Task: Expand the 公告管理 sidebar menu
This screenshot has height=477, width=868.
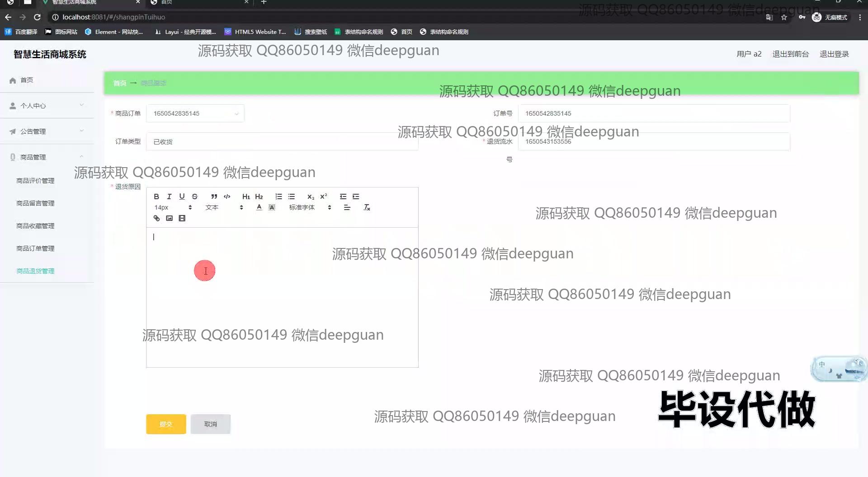Action: coord(47,131)
